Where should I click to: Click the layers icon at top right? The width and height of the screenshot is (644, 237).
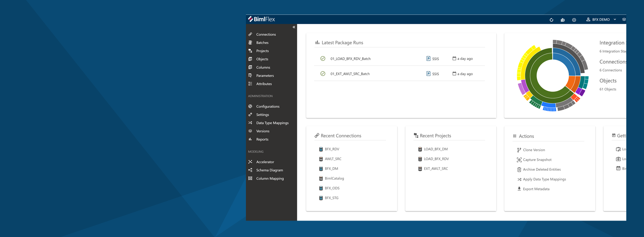click(624, 19)
